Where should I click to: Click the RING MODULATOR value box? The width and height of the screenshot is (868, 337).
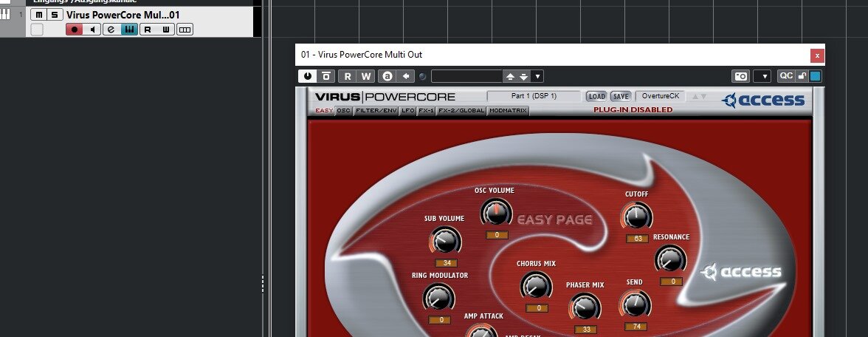441,320
